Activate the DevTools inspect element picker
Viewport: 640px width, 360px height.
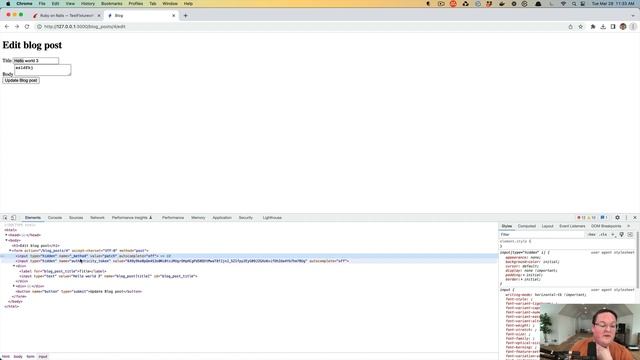click(5, 218)
